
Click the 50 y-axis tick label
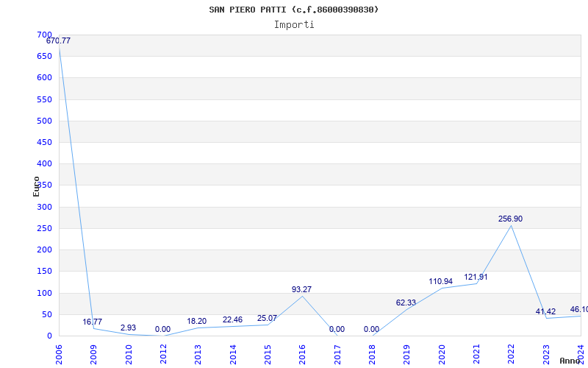tap(46, 314)
